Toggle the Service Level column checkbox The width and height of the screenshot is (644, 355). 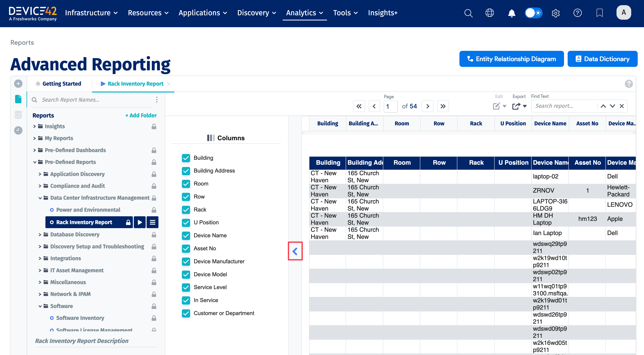click(x=186, y=287)
